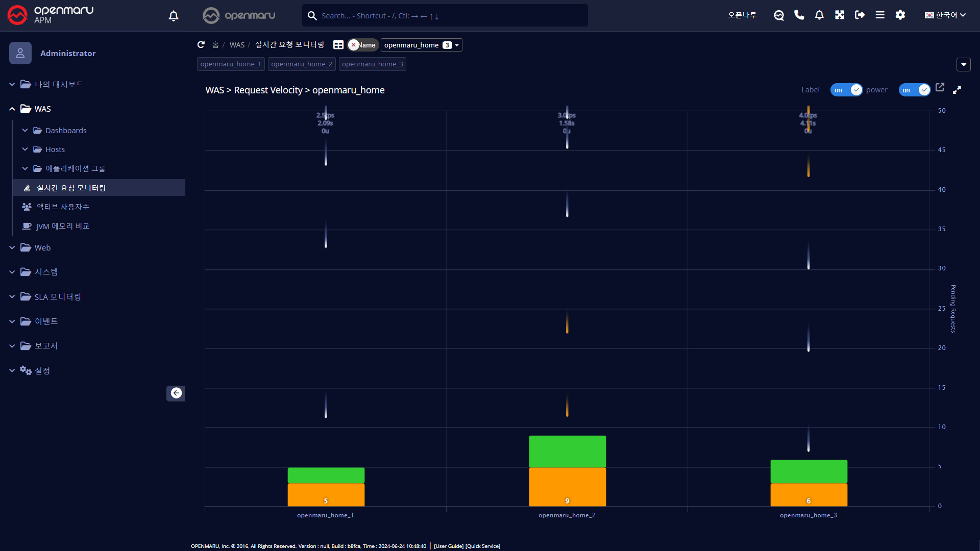Viewport: 980px width, 551px height.
Task: Click the notification bell next to the APM logo
Action: point(174,16)
